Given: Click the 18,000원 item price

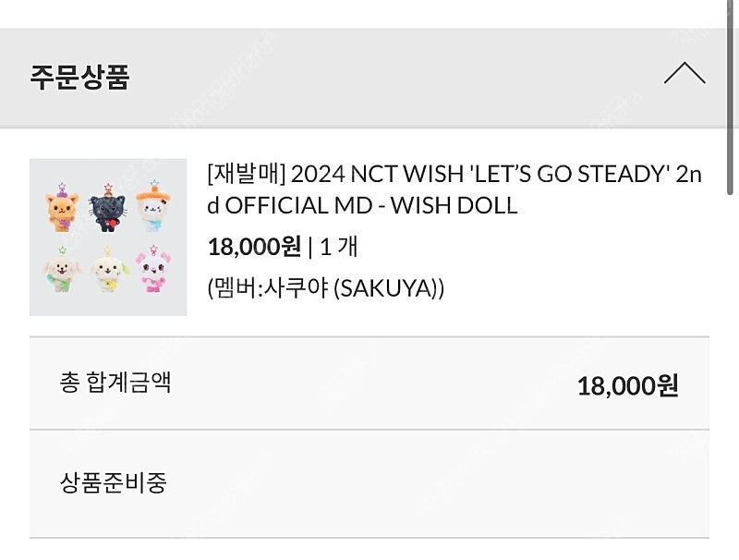Looking at the screenshot, I should (254, 246).
